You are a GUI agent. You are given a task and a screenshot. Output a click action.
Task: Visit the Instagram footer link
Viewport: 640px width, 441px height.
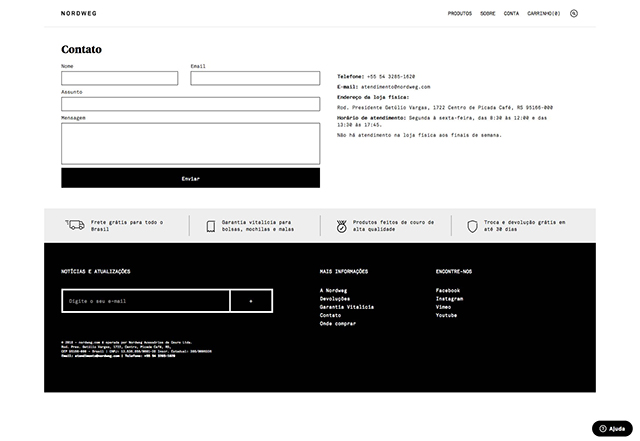coord(449,299)
